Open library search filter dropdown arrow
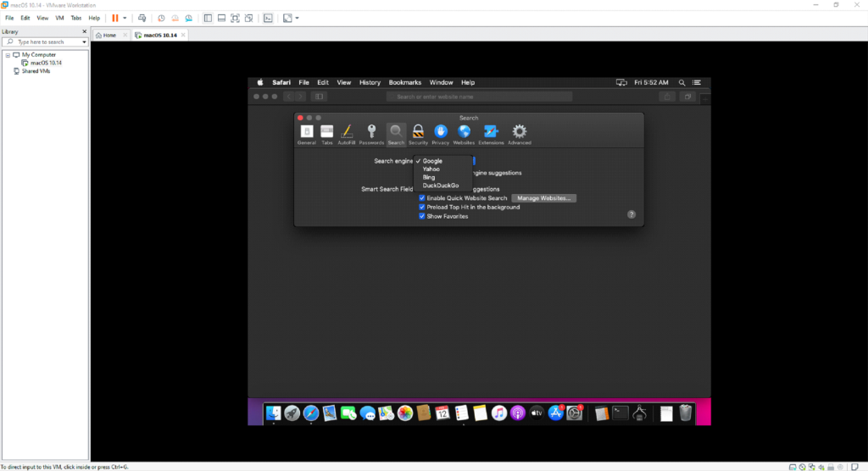Screen dimensions: 868x471 (84, 42)
